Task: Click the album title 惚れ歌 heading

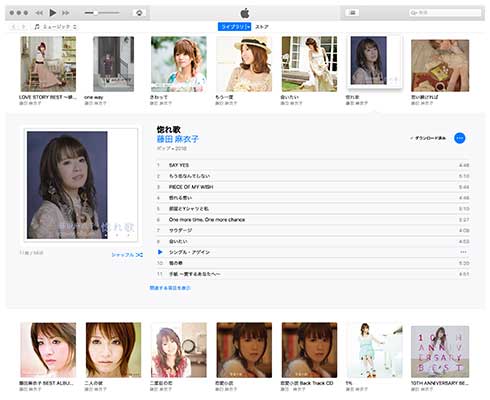Action: 169,129
